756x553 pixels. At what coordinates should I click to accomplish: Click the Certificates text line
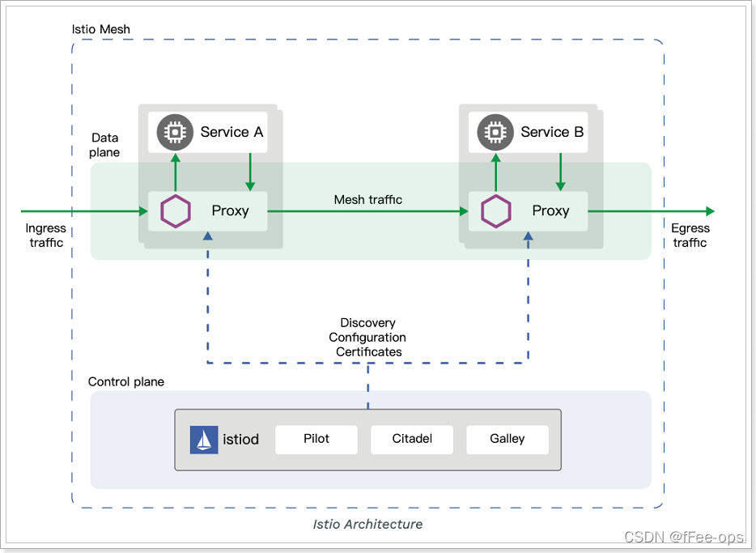coord(369,352)
